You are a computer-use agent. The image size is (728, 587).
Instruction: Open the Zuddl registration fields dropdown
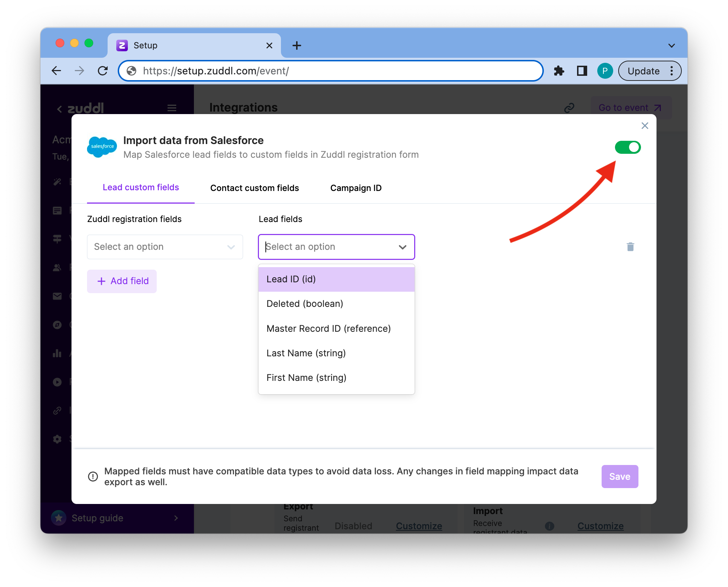(x=165, y=247)
